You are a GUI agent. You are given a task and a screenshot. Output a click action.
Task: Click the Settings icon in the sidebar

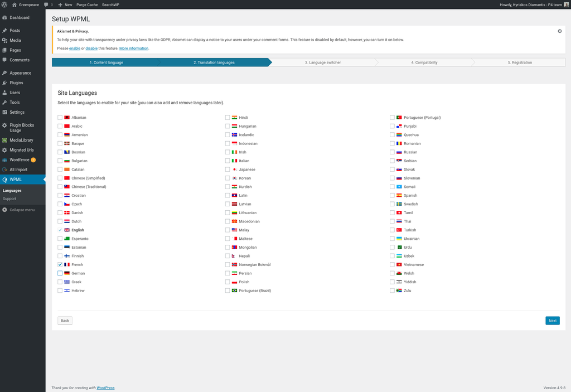coord(4,112)
